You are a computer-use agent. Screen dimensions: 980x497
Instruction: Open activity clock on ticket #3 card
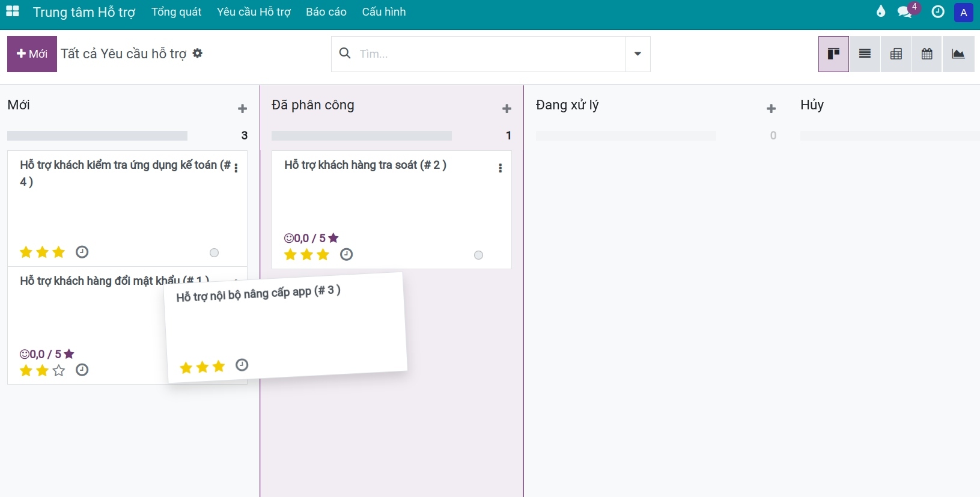pos(242,365)
